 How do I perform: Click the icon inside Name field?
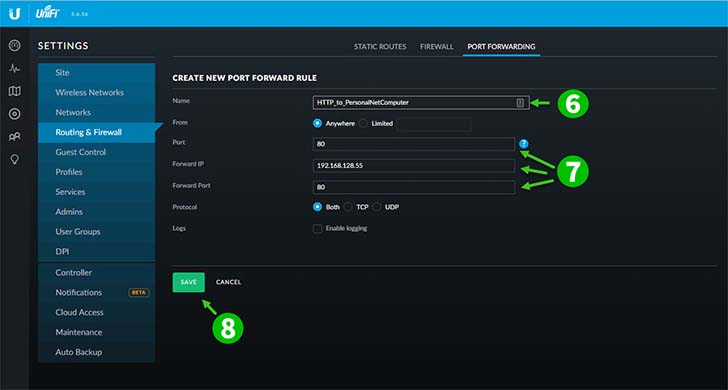[520, 103]
